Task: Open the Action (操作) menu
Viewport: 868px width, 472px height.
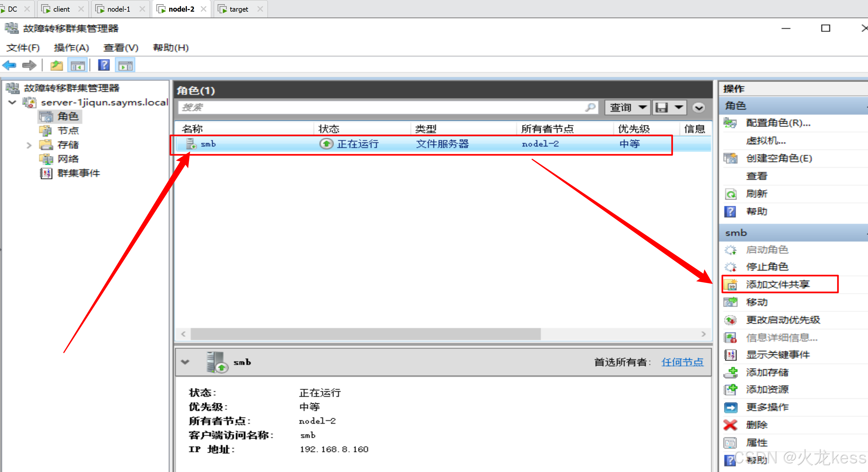Action: click(71, 48)
